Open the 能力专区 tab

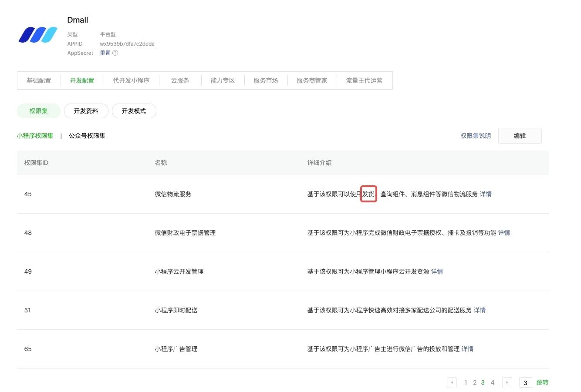[x=223, y=80]
